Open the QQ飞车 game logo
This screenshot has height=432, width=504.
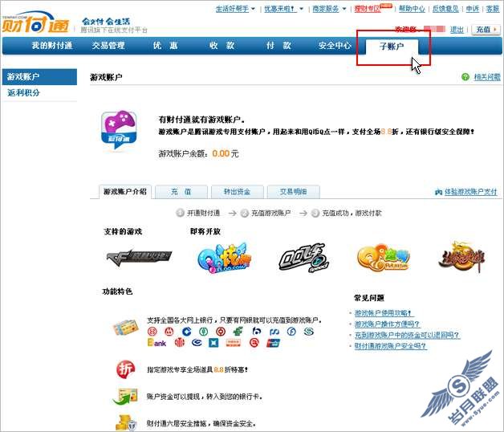[x=303, y=257]
